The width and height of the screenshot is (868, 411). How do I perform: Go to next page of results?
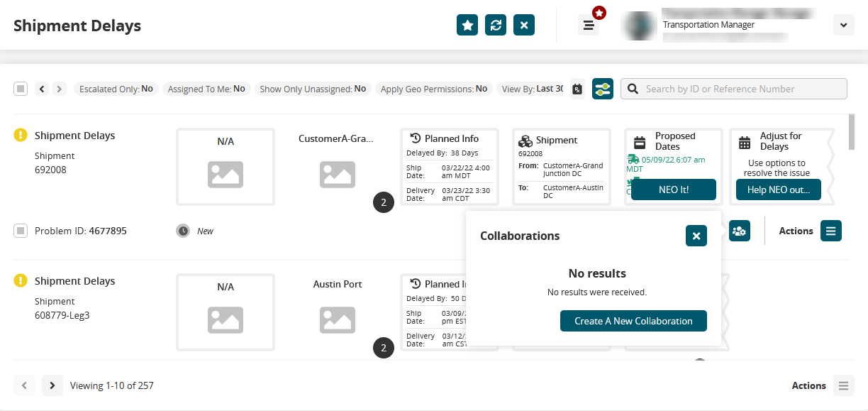(52, 385)
